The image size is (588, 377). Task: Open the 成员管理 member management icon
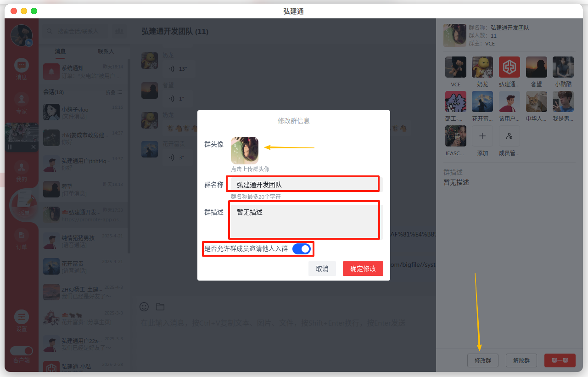click(x=509, y=136)
